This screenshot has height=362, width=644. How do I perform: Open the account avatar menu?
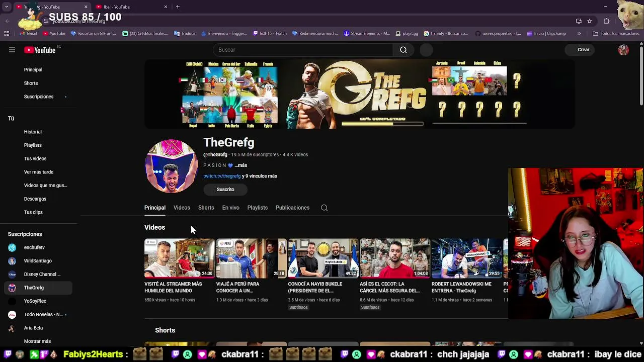coord(623,50)
